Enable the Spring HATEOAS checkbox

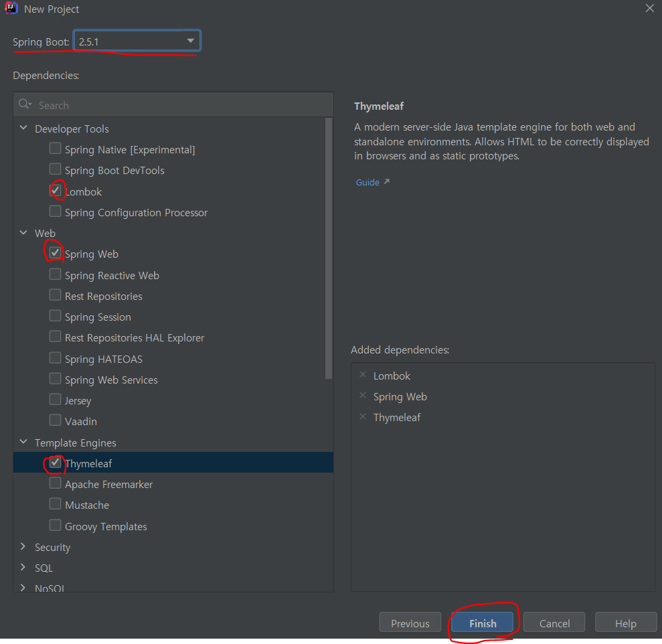point(55,357)
